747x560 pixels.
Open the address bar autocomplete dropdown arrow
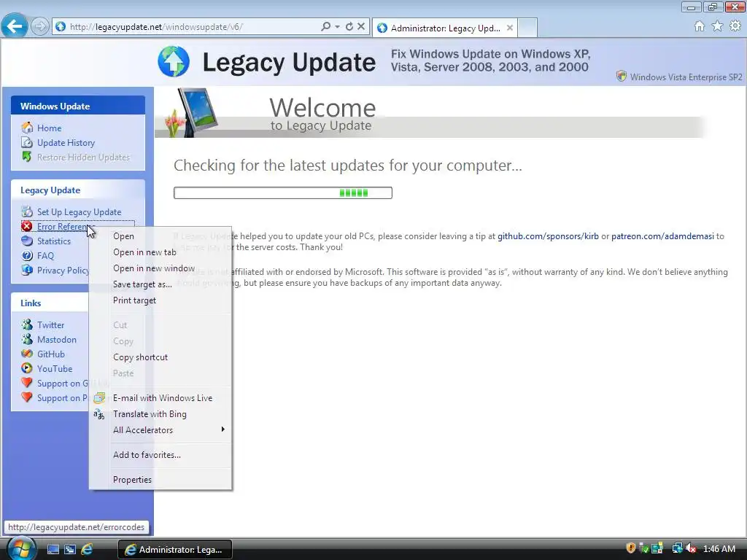[x=337, y=27]
